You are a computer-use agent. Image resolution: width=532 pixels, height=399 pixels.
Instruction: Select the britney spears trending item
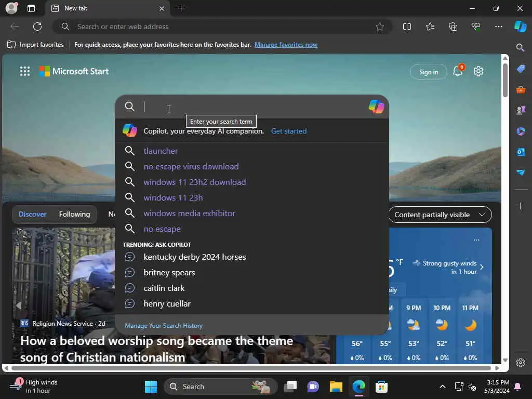[x=252, y=272]
